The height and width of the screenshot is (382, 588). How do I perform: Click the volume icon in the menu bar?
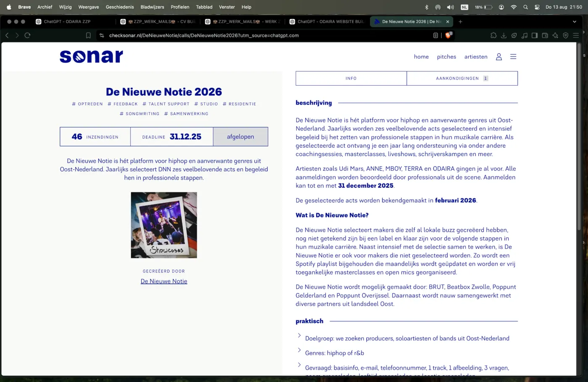coord(450,7)
